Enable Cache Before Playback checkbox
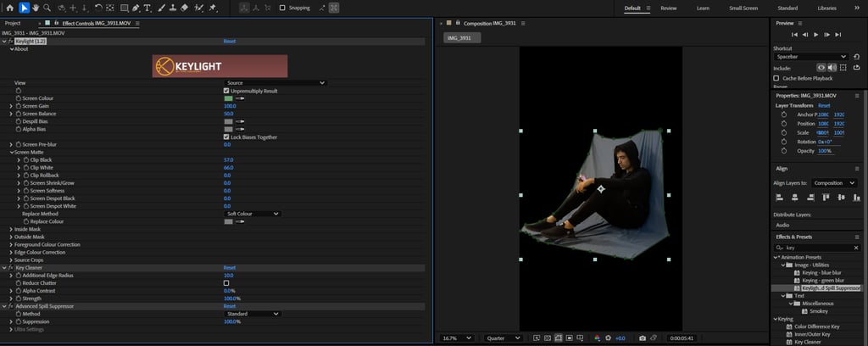The height and width of the screenshot is (346, 868). pyautogui.click(x=776, y=78)
